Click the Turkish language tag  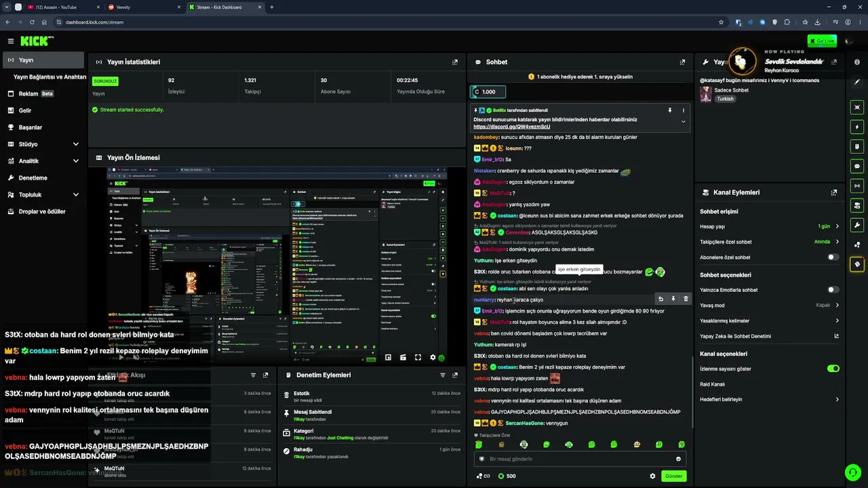point(726,99)
